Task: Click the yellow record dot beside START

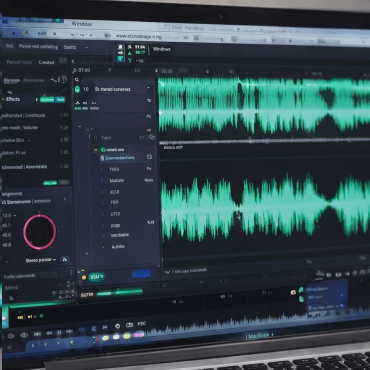Action: 84,277
